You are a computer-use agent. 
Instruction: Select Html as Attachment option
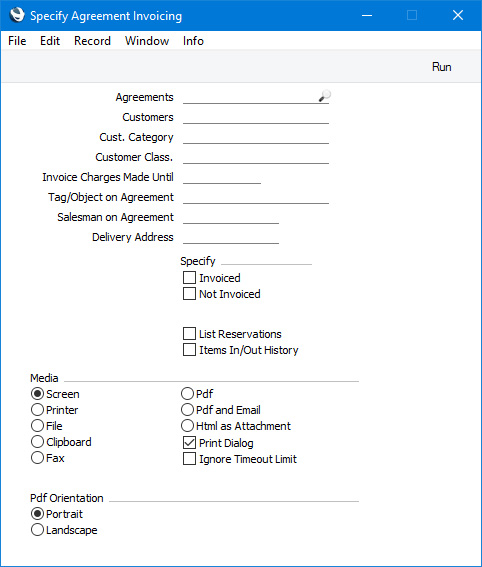point(187,426)
